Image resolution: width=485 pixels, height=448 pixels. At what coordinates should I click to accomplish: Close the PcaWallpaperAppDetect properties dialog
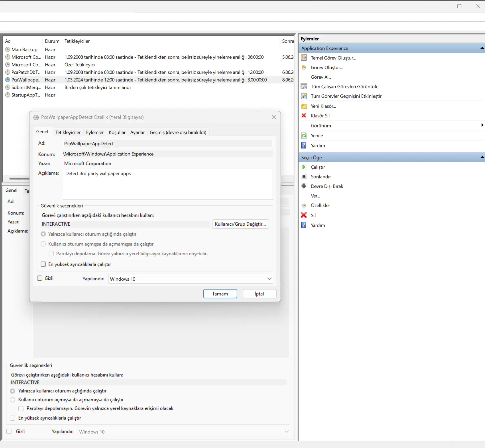click(274, 117)
